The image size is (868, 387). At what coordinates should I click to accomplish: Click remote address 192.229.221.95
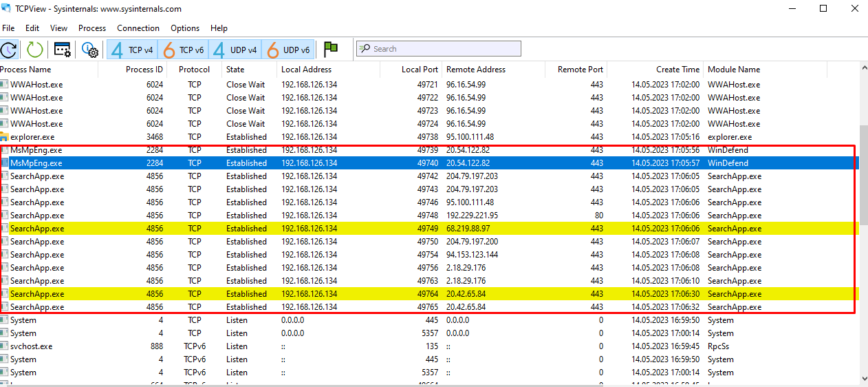[472, 216]
